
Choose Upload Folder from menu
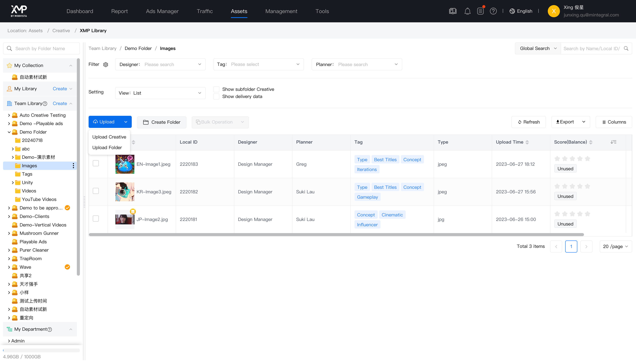point(107,148)
